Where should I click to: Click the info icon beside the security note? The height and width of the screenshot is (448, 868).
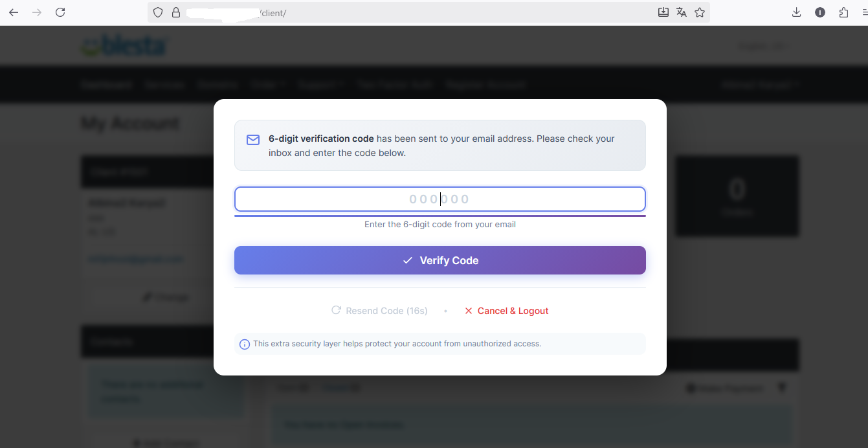tap(245, 344)
